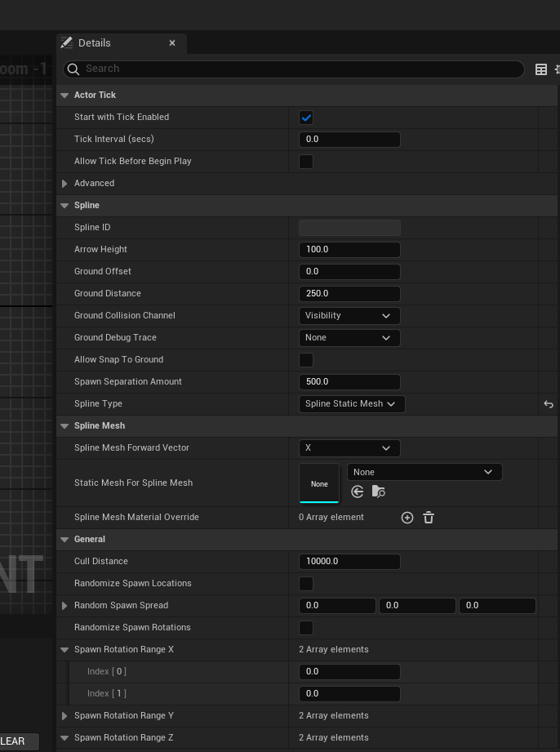Collapse the Spawn Rotation Range X array

(64, 650)
